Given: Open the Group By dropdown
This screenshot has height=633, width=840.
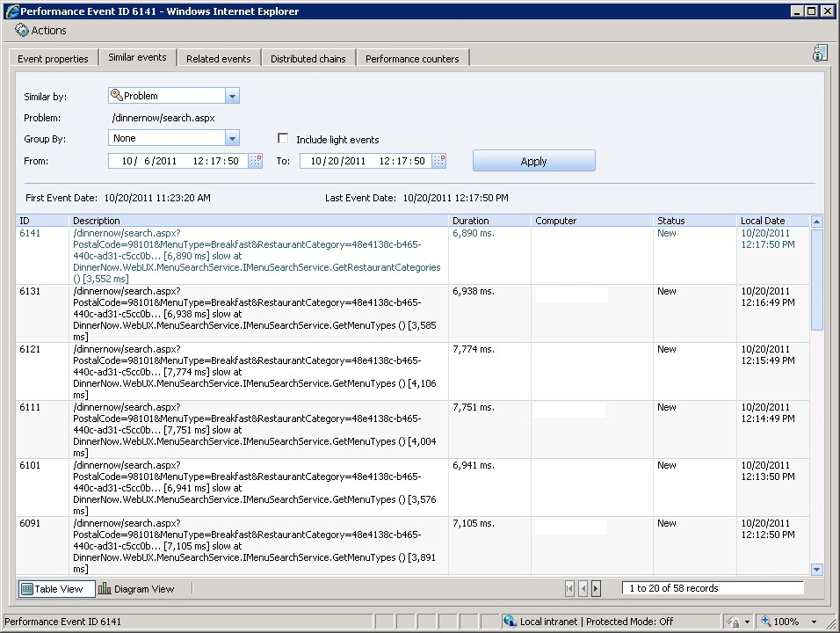Looking at the screenshot, I should (231, 138).
